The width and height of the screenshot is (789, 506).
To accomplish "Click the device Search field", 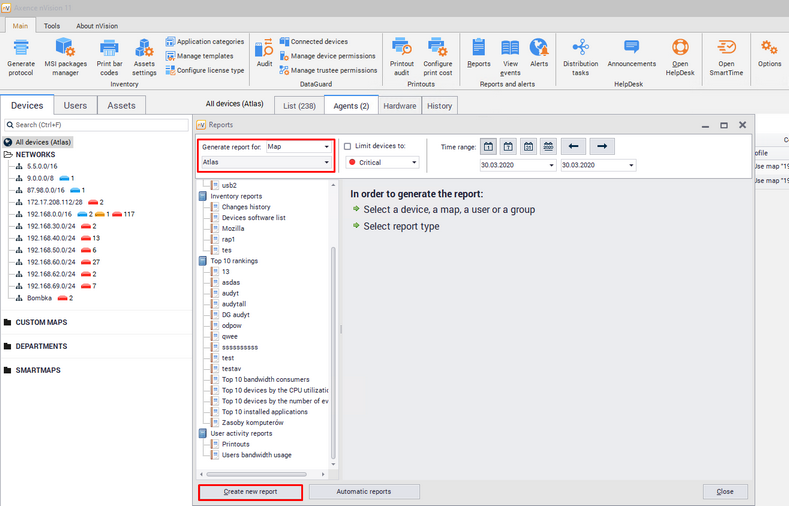I will (95, 125).
